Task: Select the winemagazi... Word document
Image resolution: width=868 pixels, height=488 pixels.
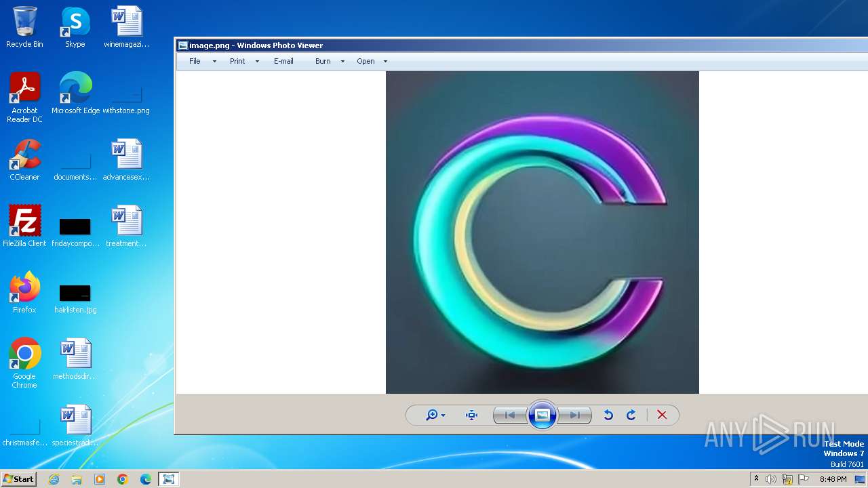Action: coord(127,27)
